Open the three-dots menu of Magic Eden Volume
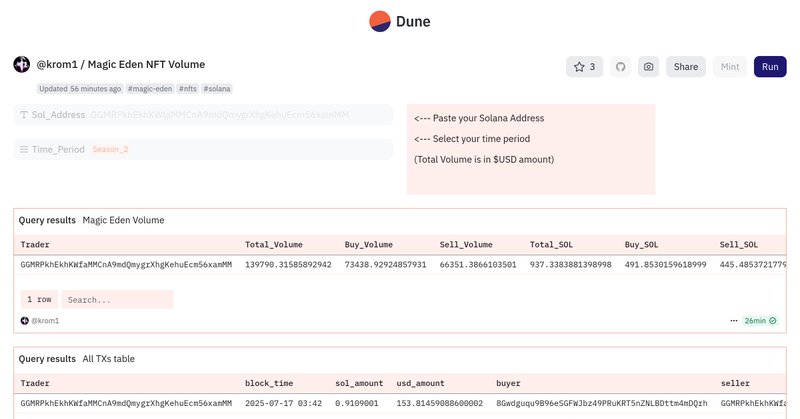The image size is (800, 419). pos(734,321)
